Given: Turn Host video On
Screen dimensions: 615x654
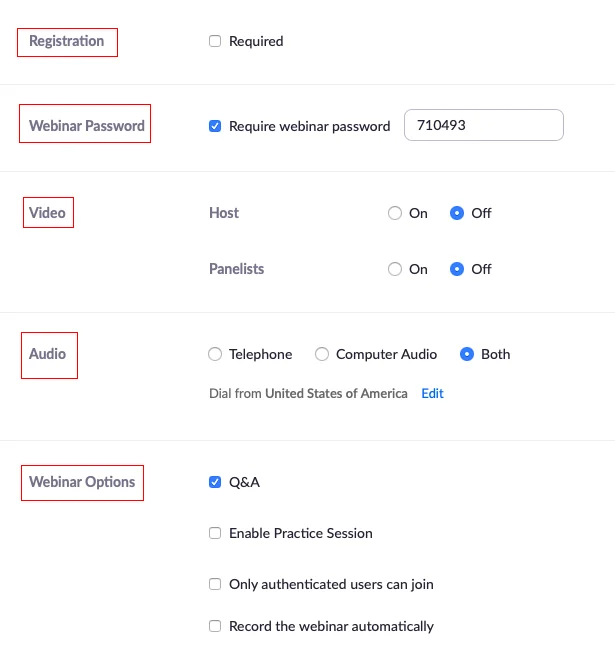Looking at the screenshot, I should point(395,213).
